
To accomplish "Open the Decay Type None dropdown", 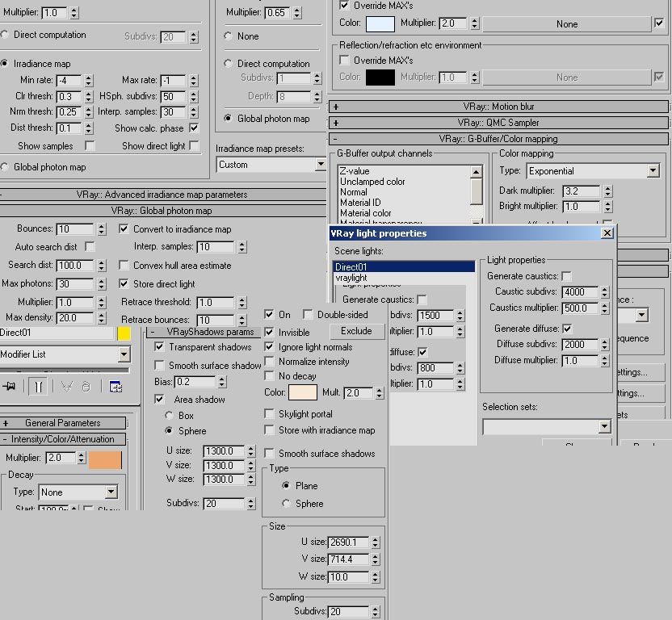I will tap(78, 492).
